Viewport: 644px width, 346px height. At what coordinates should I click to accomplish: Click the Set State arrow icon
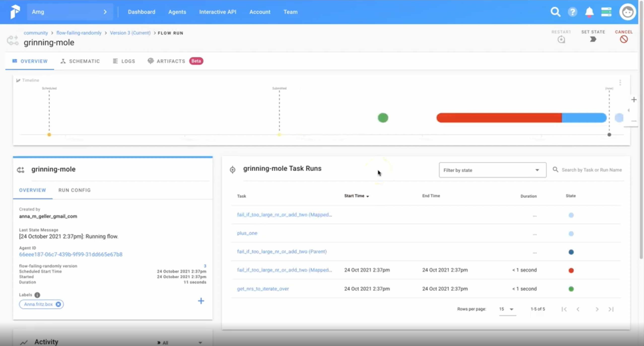pos(593,39)
